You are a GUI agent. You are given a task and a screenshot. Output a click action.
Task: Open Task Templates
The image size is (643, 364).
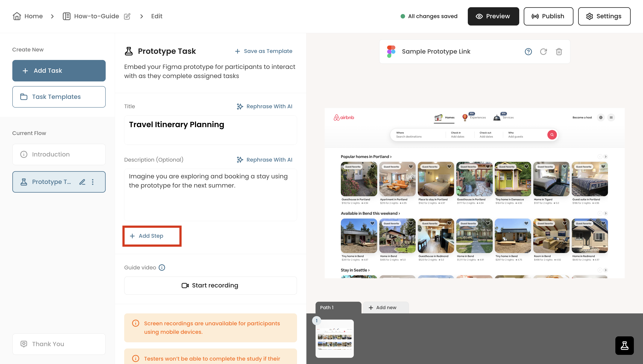coord(59,97)
